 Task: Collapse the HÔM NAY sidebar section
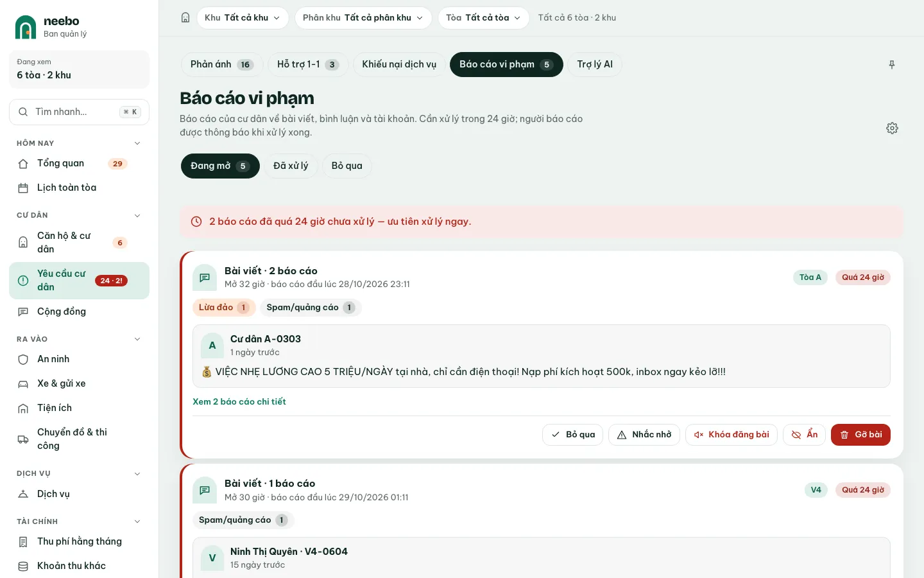[137, 143]
